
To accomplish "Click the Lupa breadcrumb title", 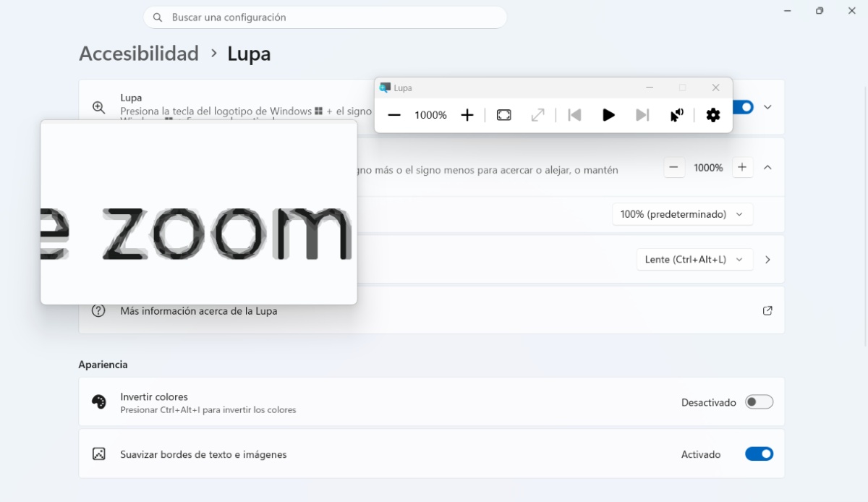I will pos(249,54).
